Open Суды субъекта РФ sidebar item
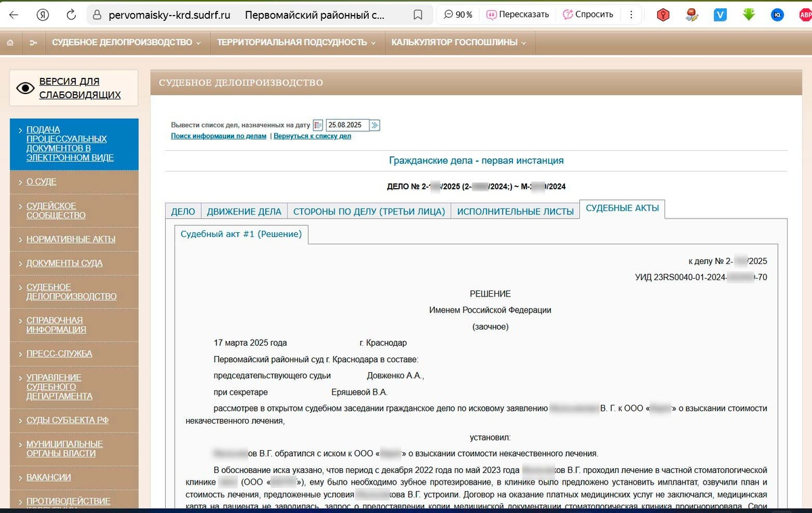The image size is (812, 513). pos(68,420)
